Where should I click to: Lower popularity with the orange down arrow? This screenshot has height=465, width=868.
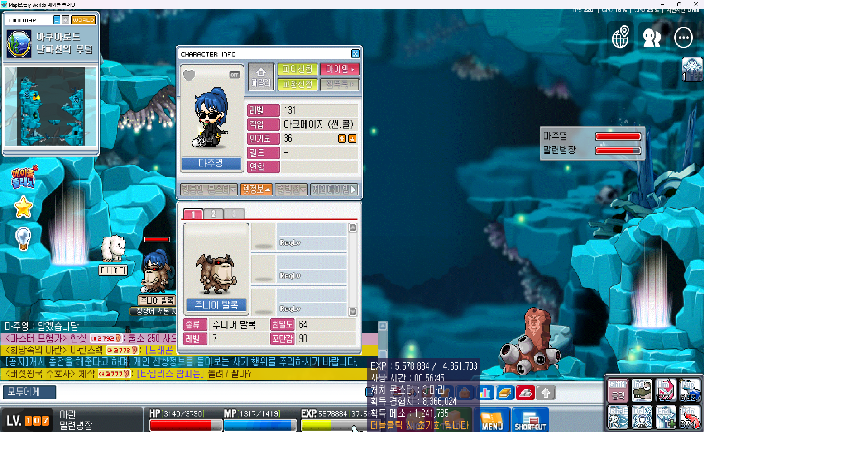pyautogui.click(x=352, y=139)
